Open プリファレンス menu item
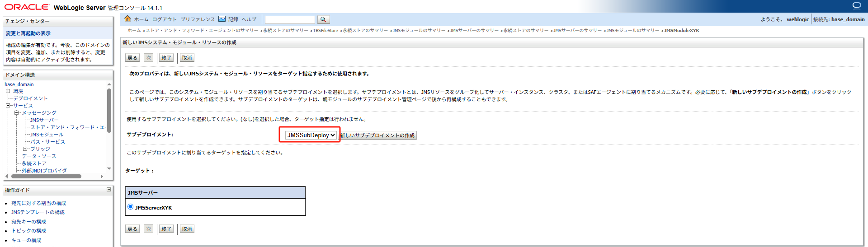 click(x=198, y=19)
